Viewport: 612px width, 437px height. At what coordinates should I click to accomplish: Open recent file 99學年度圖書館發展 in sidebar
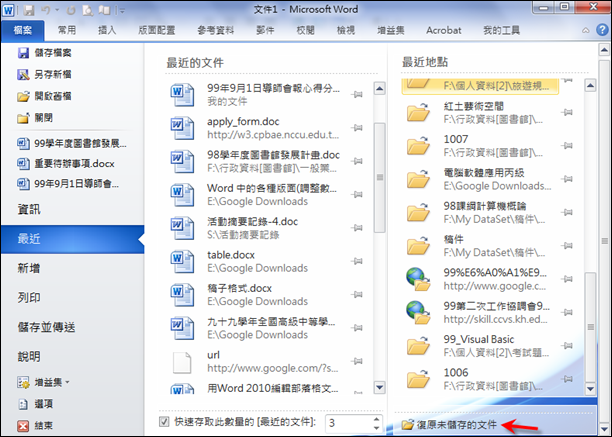[x=72, y=143]
